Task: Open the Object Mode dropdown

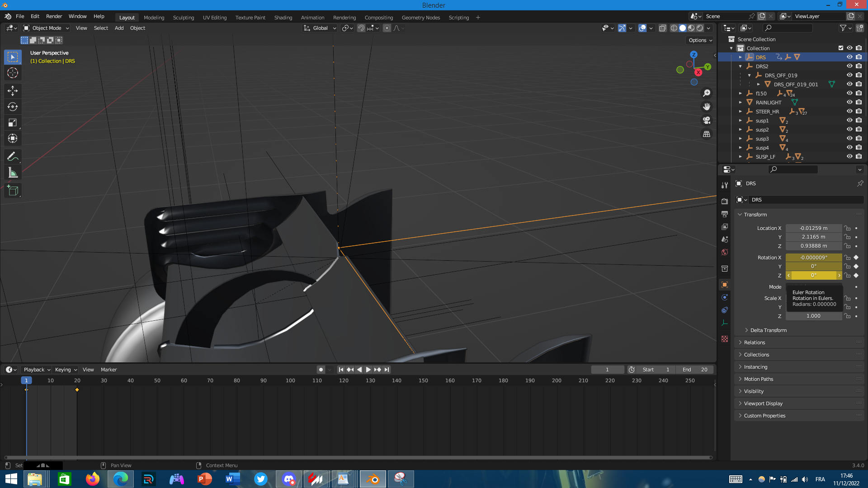Action: 46,28
